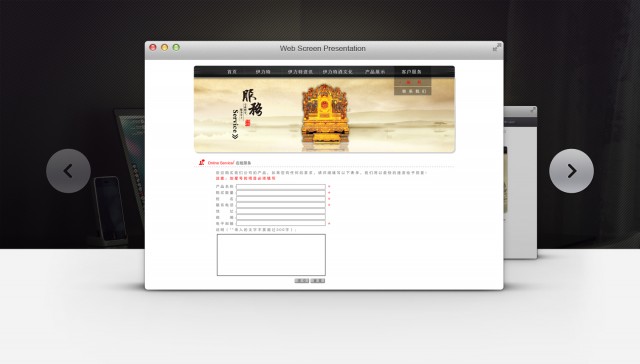This screenshot has height=364, width=640.
Task: Advance to the next slide arrow
Action: pyautogui.click(x=571, y=171)
